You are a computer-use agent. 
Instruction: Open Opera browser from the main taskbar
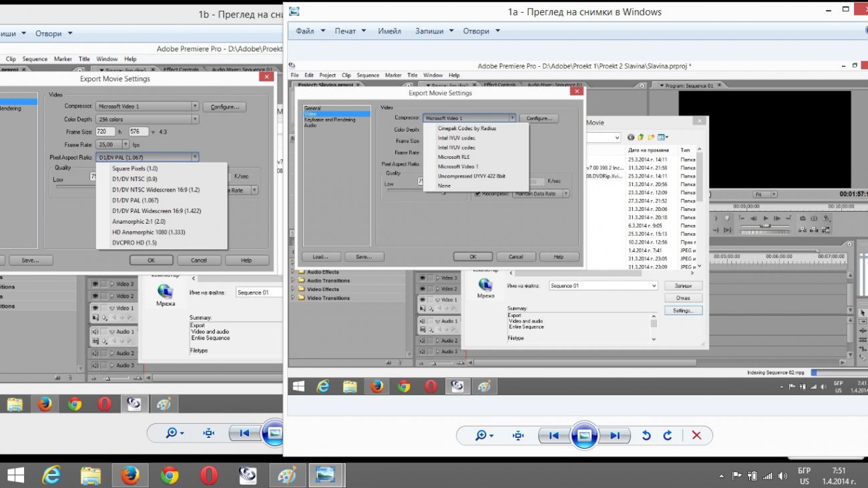(x=208, y=475)
